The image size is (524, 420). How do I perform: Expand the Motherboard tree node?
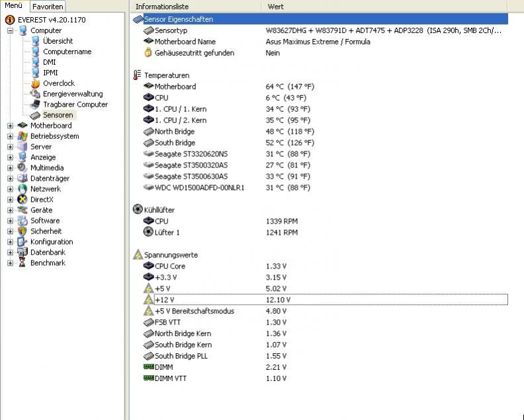(x=11, y=126)
